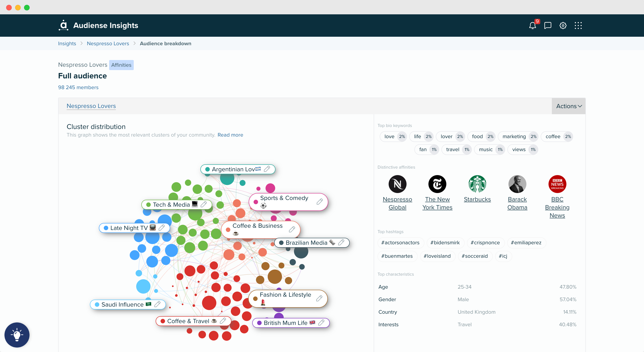Expand the Actions dropdown menu
The width and height of the screenshot is (644, 352).
(x=568, y=106)
